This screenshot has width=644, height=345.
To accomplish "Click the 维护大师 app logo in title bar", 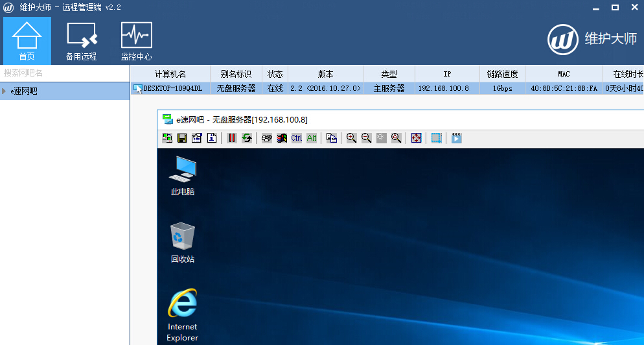I will pyautogui.click(x=8, y=8).
